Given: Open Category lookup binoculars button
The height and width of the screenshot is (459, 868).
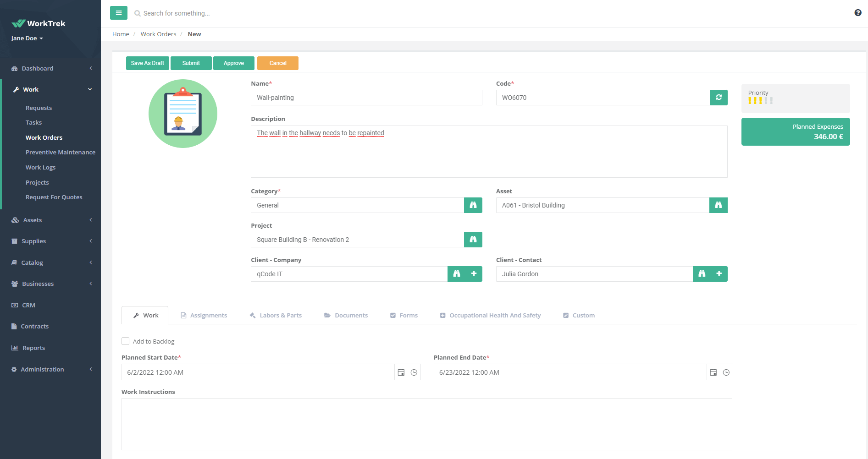Looking at the screenshot, I should tap(473, 205).
